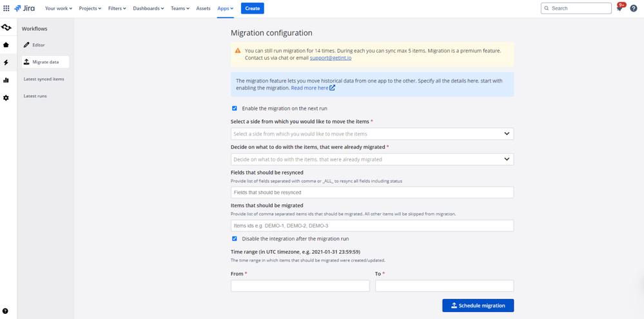Open the home icon in the left rail
The height and width of the screenshot is (319, 644).
coord(6,45)
